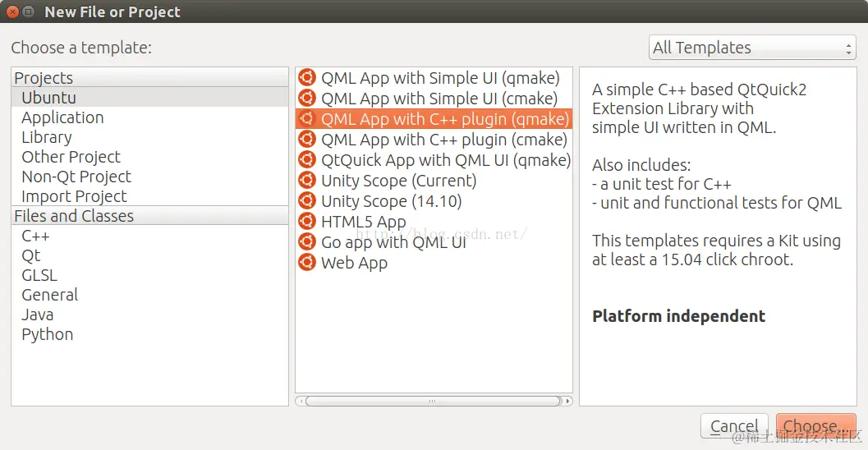
Task: Select QtQuick App with QML UI (qmake) template
Action: point(434,160)
